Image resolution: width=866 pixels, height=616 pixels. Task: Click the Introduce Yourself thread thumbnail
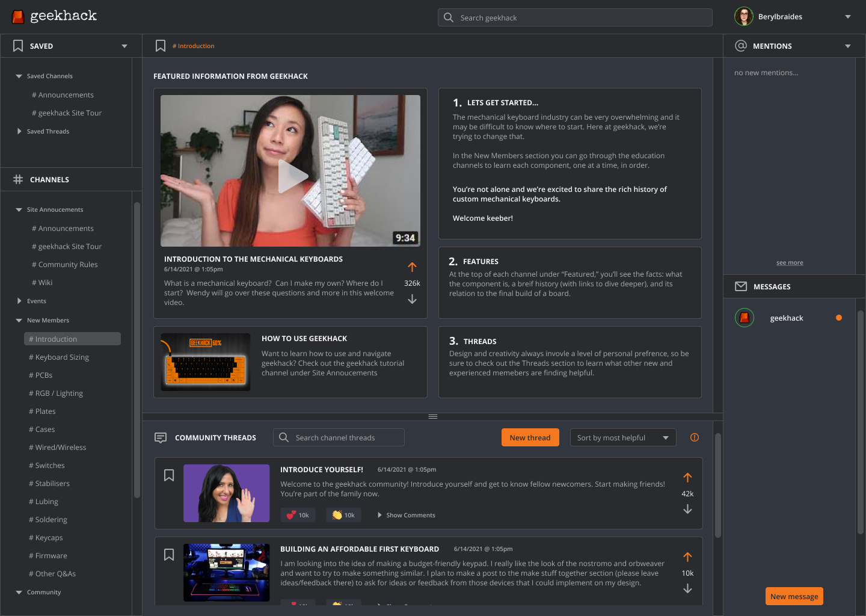[227, 493]
